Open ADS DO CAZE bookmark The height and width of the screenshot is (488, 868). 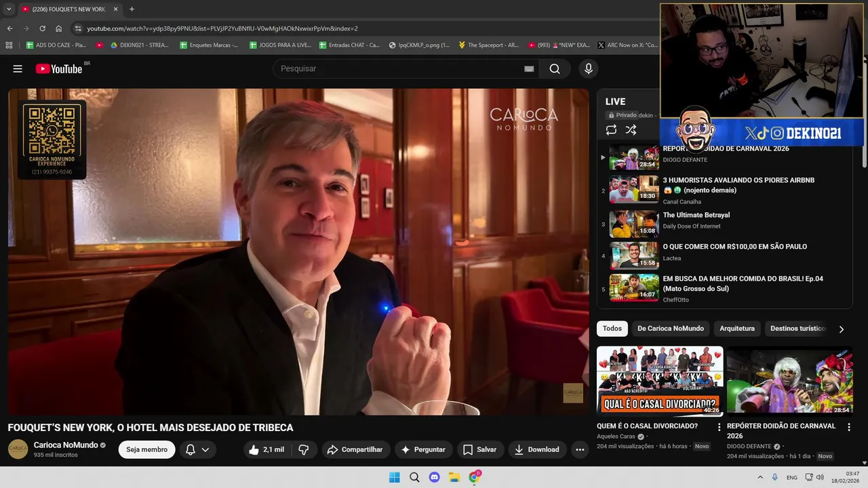coord(56,45)
